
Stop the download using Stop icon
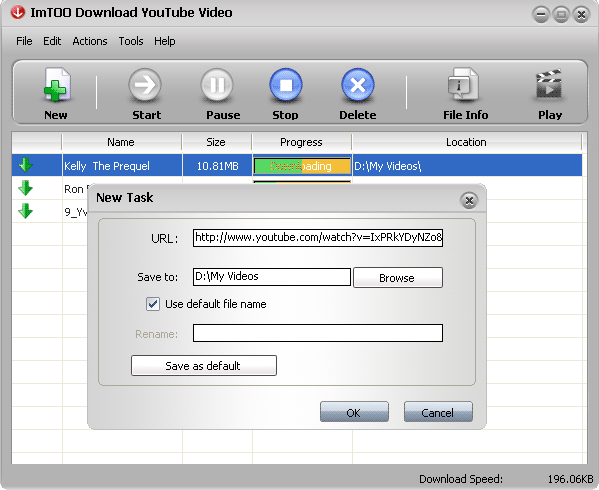point(286,85)
